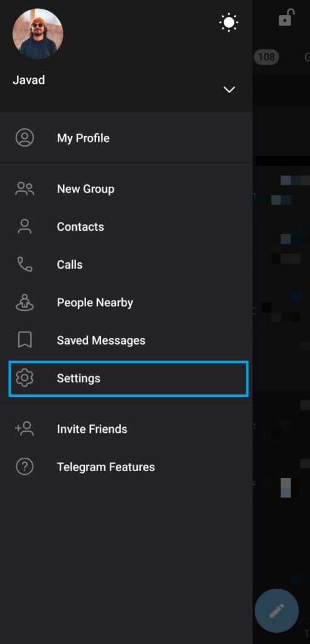Toggle the sun day/night theme icon
310x644 pixels.
pyautogui.click(x=229, y=22)
